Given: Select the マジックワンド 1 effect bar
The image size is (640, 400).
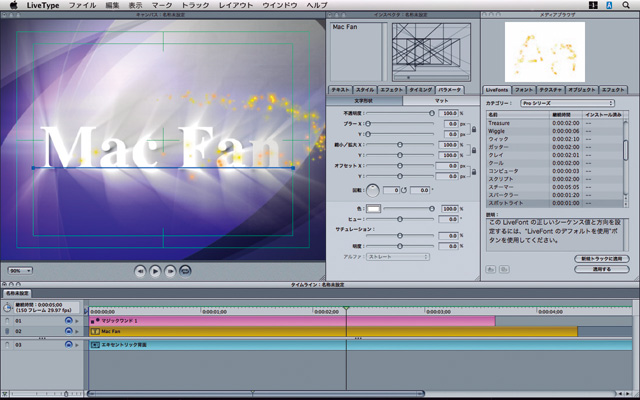Looking at the screenshot, I should (x=292, y=321).
